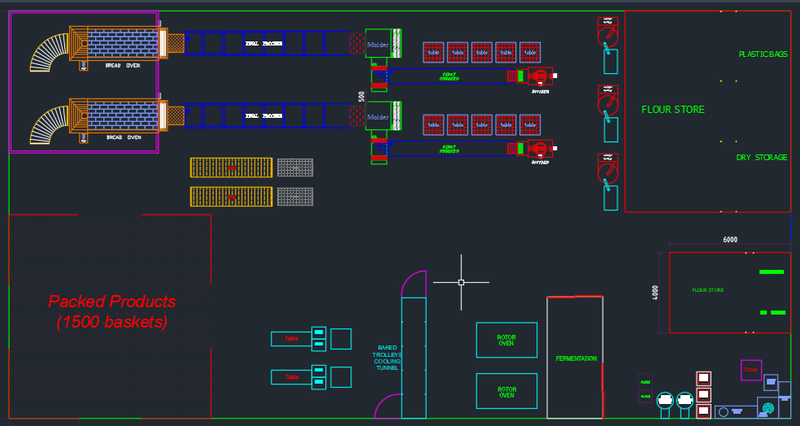This screenshot has height=426, width=800.
Task: Click the bottom red mixer symbol
Action: (x=608, y=170)
